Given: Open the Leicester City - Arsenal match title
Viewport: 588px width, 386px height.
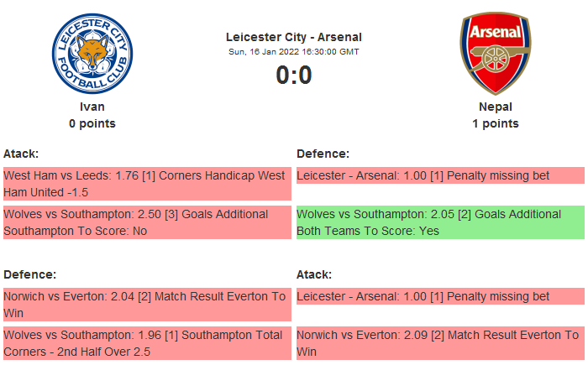Looking at the screenshot, I should pos(294,37).
